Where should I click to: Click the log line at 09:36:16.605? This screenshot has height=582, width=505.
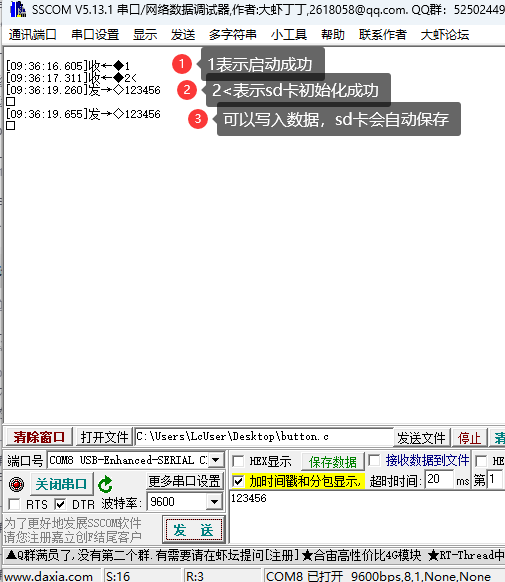tap(68, 66)
